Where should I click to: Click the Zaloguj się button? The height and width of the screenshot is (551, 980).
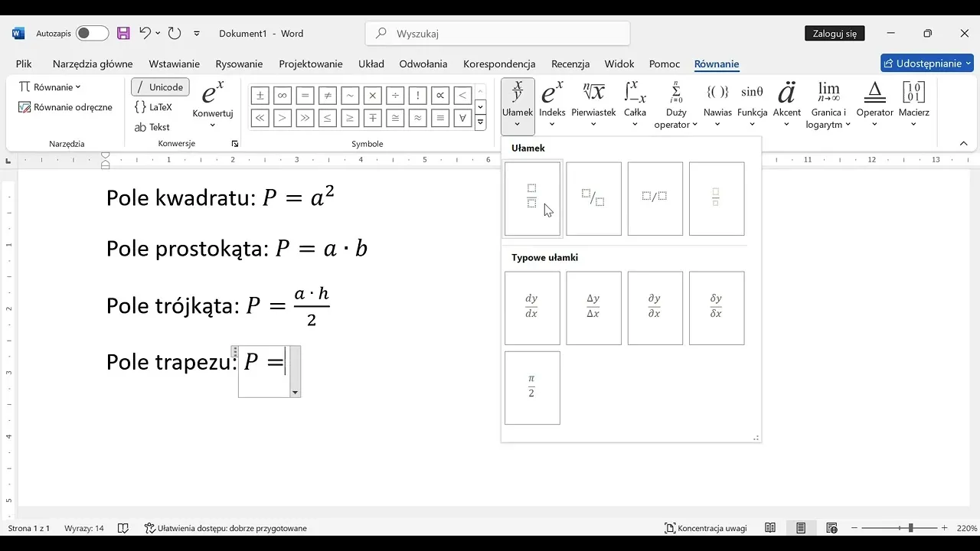click(x=835, y=34)
